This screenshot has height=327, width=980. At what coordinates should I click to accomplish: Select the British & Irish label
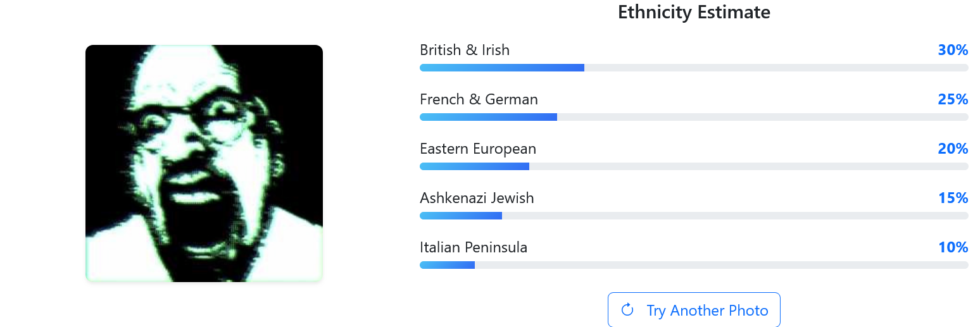[x=465, y=50]
